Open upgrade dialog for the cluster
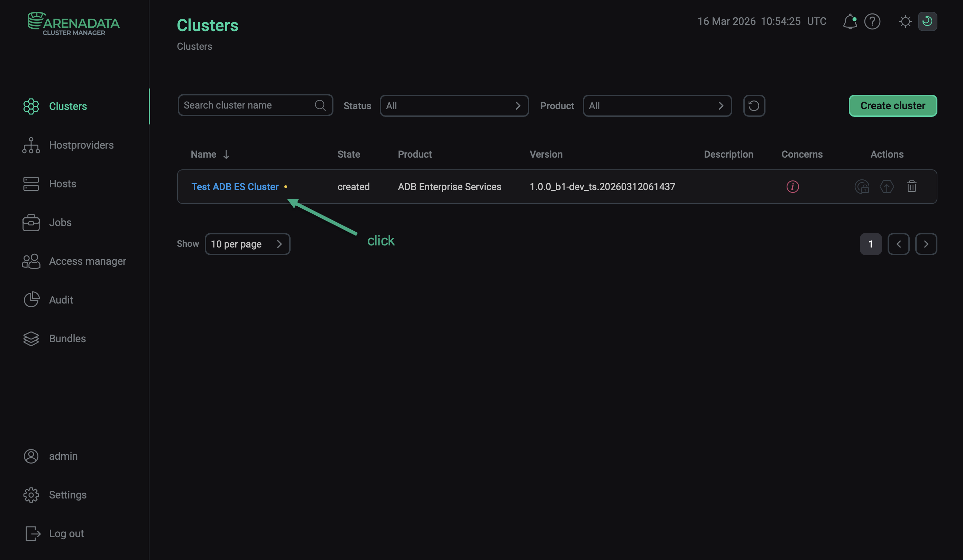Screen dimensions: 963x560 pos(887,187)
